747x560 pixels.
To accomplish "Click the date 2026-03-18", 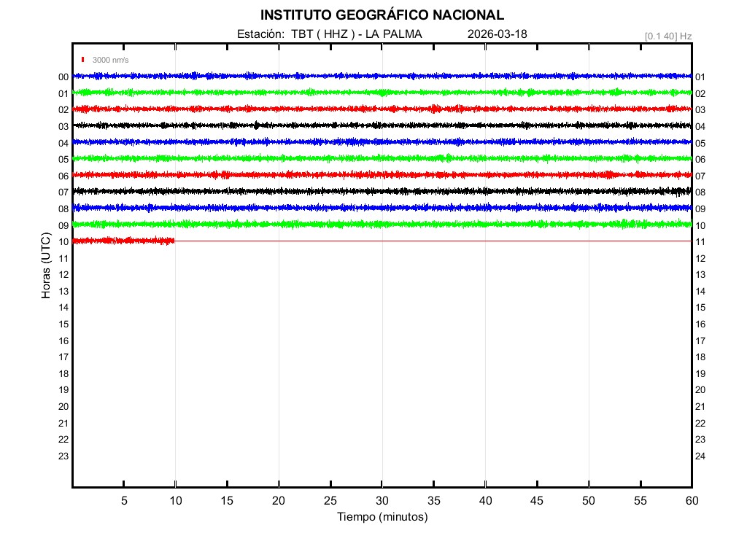I will click(x=497, y=34).
